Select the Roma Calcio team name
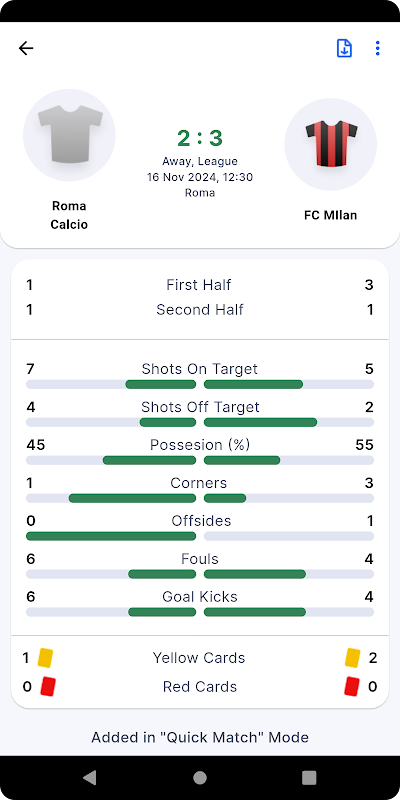Image resolution: width=400 pixels, height=800 pixels. click(69, 215)
